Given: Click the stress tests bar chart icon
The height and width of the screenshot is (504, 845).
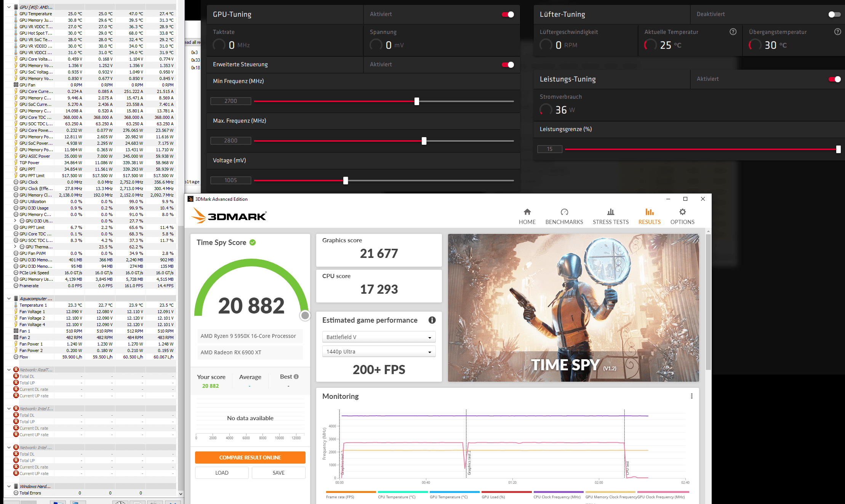Looking at the screenshot, I should pyautogui.click(x=610, y=212).
